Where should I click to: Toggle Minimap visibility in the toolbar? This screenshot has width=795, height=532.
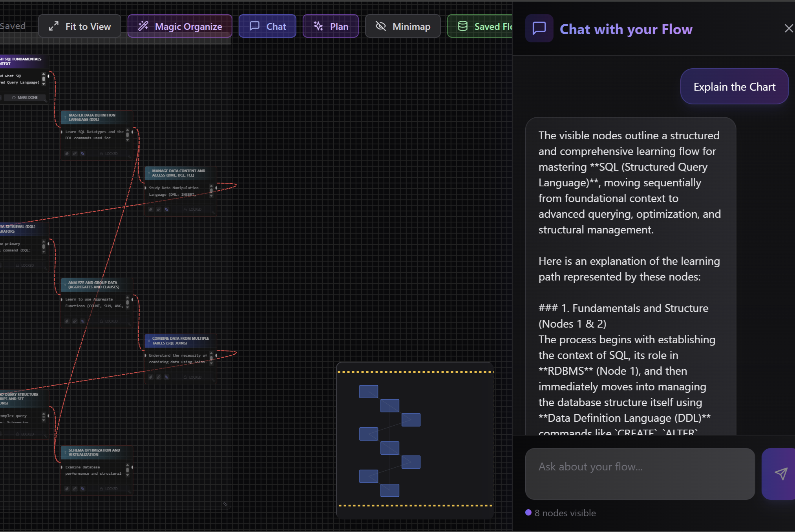click(x=402, y=26)
